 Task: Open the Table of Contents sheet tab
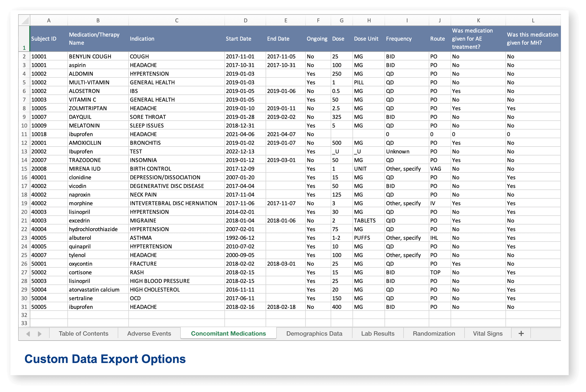84,333
